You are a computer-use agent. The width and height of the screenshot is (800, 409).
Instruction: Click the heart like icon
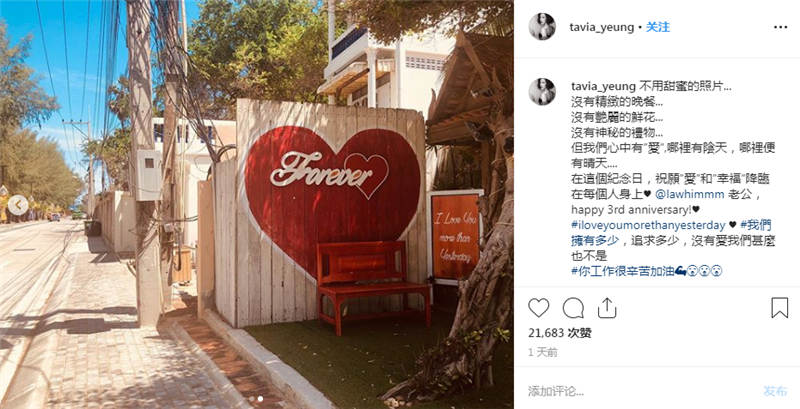tap(538, 308)
